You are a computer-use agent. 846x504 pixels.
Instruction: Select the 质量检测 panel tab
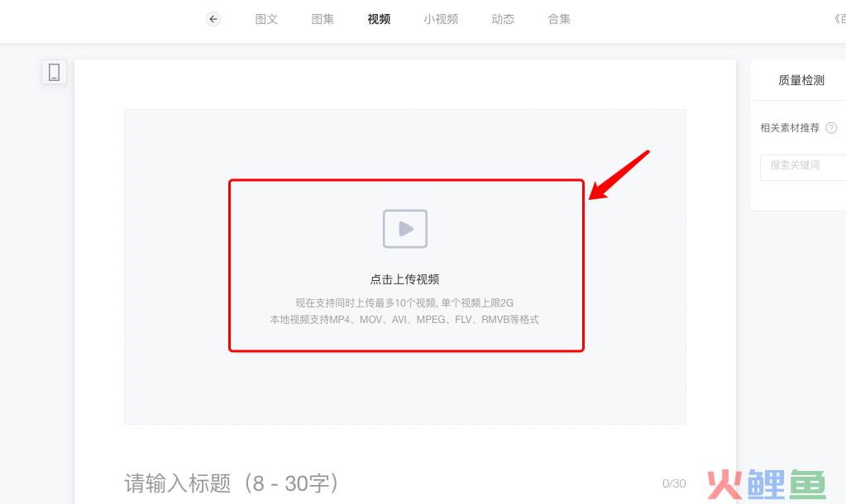click(x=801, y=80)
